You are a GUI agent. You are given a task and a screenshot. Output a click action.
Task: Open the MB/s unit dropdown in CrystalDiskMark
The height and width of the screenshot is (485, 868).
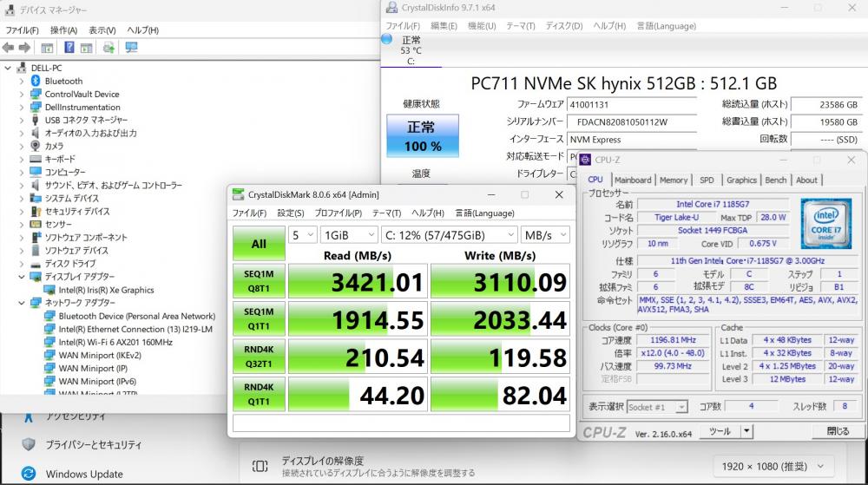[545, 235]
